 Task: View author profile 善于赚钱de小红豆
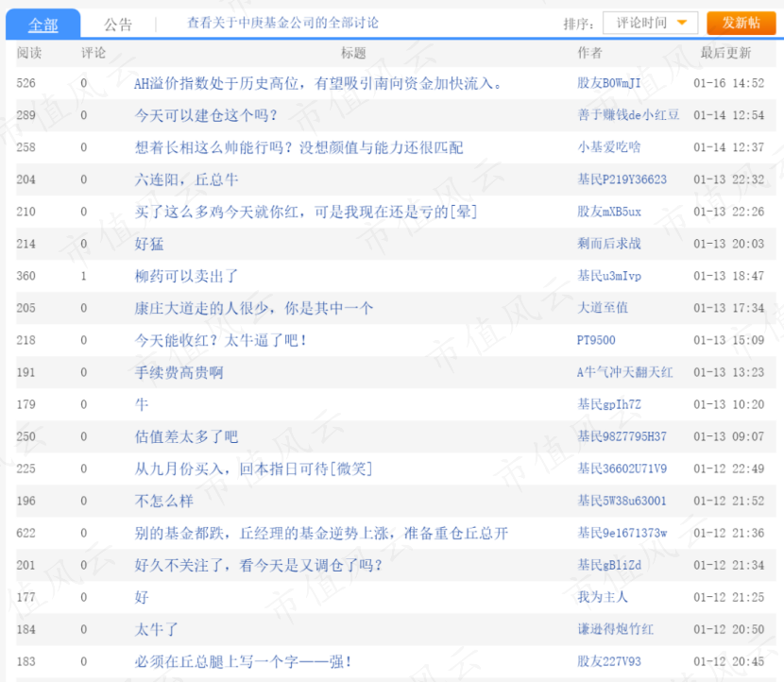pos(628,115)
